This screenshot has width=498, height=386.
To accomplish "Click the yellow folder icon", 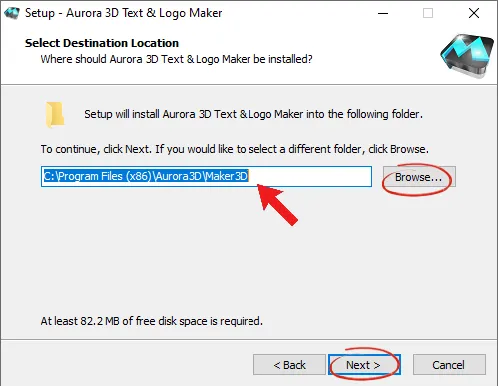I will pos(55,115).
